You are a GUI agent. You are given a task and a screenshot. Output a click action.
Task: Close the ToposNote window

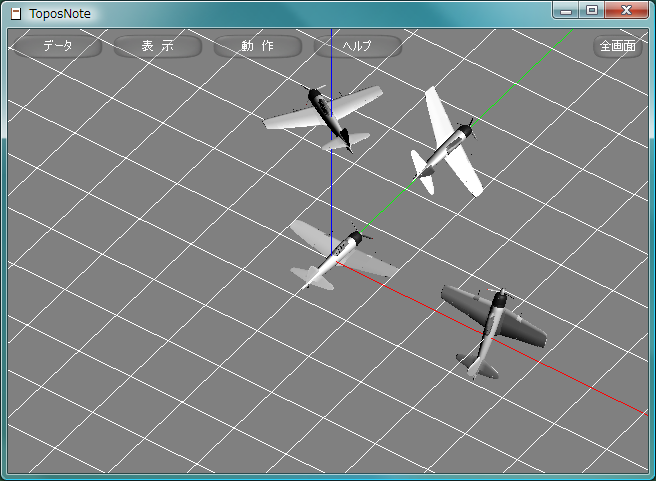[x=626, y=10]
